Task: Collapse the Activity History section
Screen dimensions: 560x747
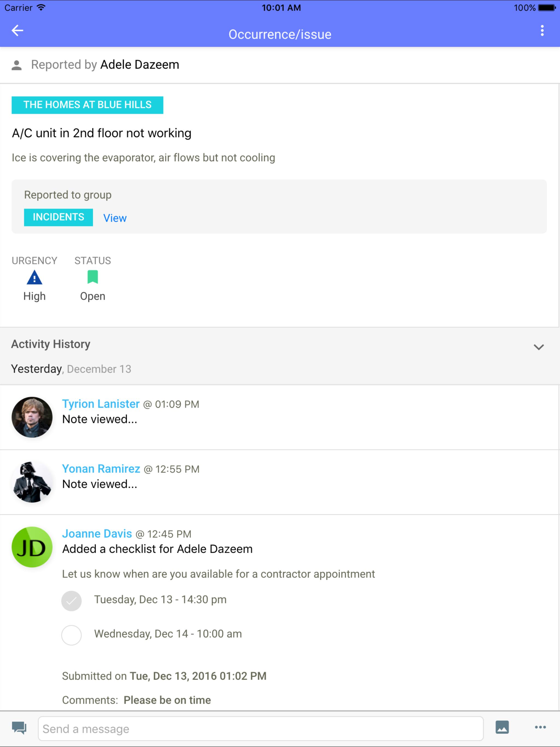Action: (538, 347)
